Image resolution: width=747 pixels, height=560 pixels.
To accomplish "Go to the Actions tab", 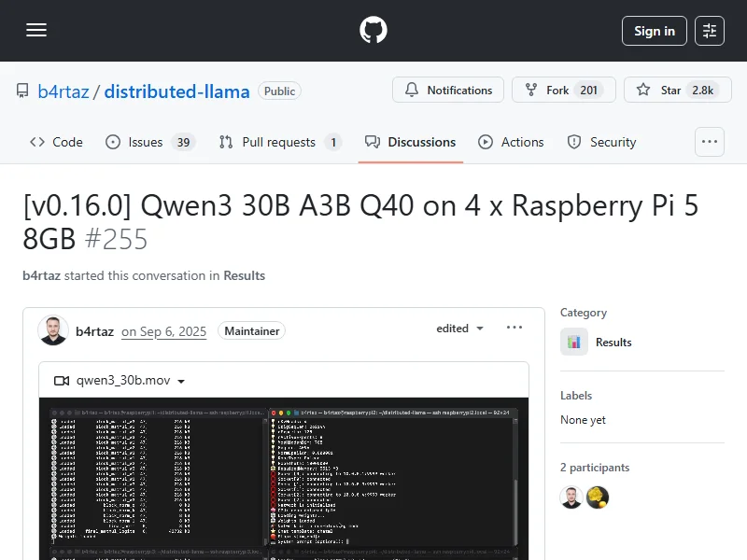I will pyautogui.click(x=511, y=142).
